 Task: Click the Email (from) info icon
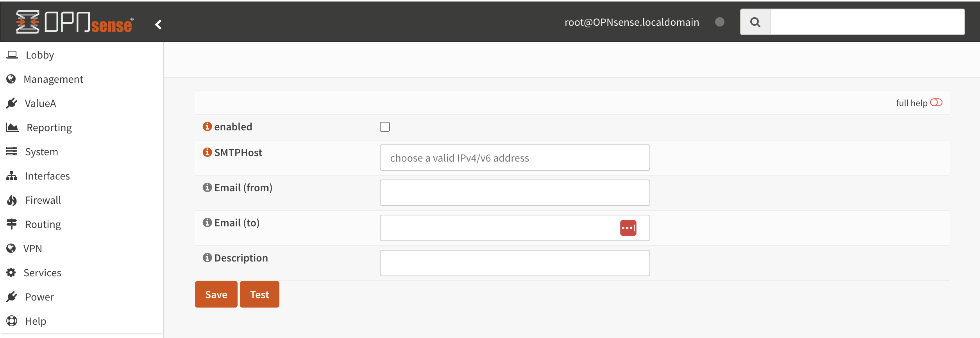(207, 187)
